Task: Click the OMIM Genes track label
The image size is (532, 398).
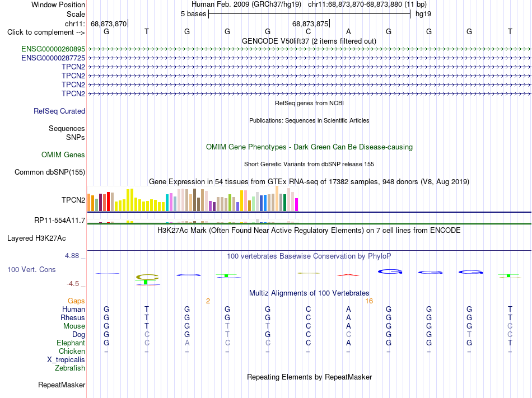Action: tap(63, 155)
